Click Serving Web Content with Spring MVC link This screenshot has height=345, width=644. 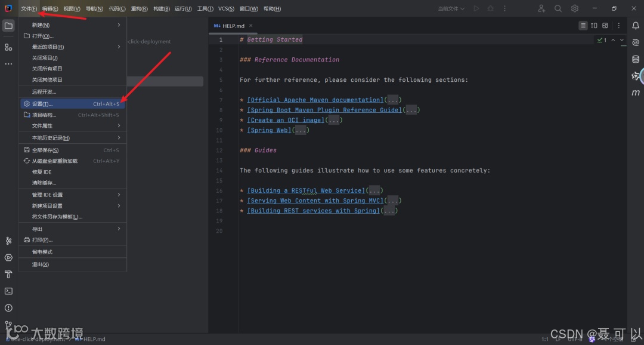pyautogui.click(x=315, y=201)
